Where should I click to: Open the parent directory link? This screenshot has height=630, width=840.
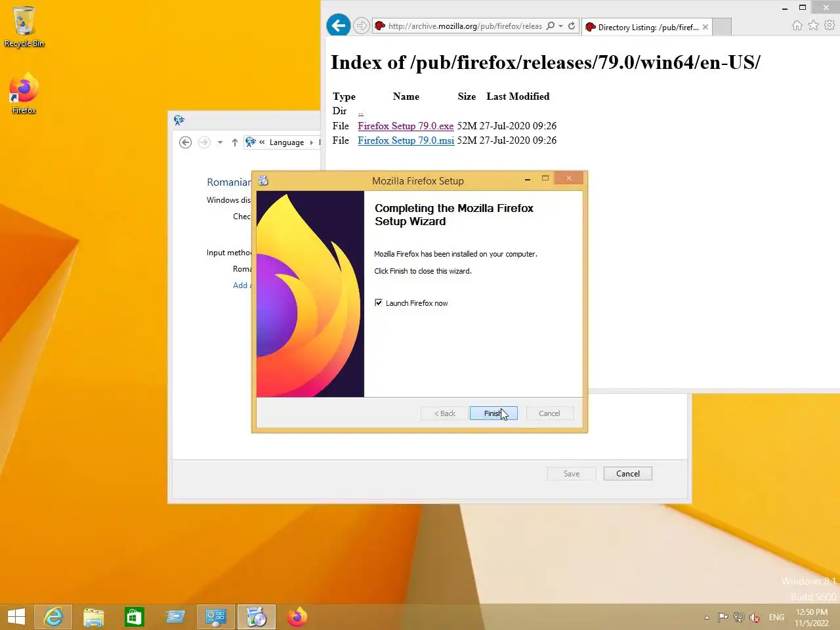360,112
